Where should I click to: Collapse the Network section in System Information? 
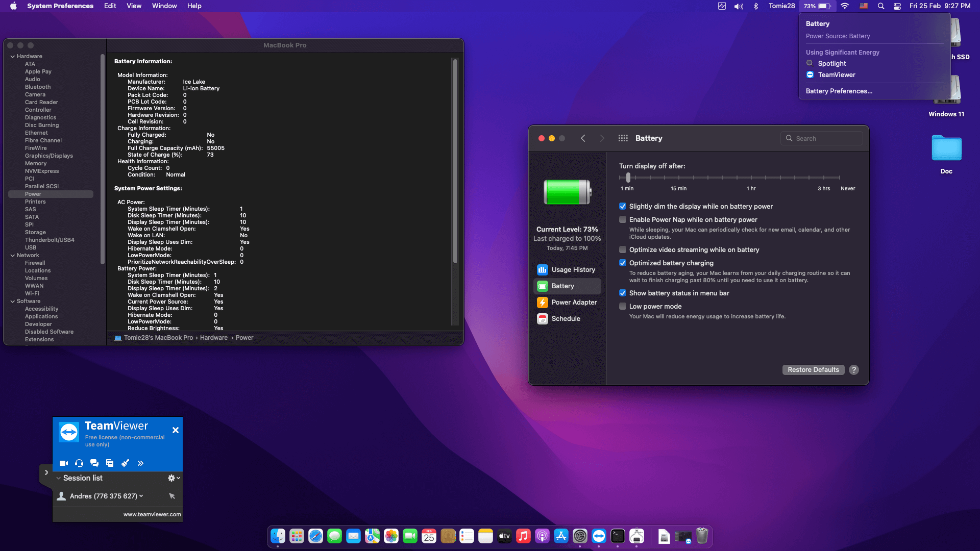12,255
